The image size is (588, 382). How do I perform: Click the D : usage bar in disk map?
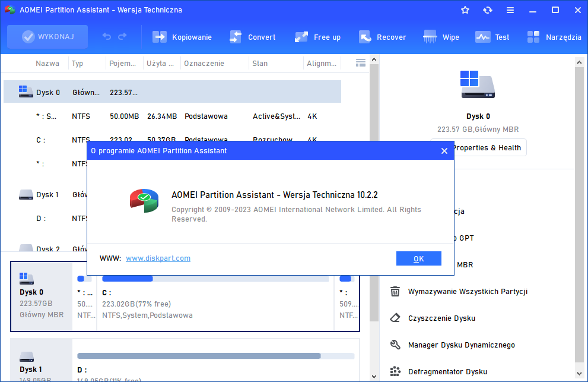click(215, 356)
